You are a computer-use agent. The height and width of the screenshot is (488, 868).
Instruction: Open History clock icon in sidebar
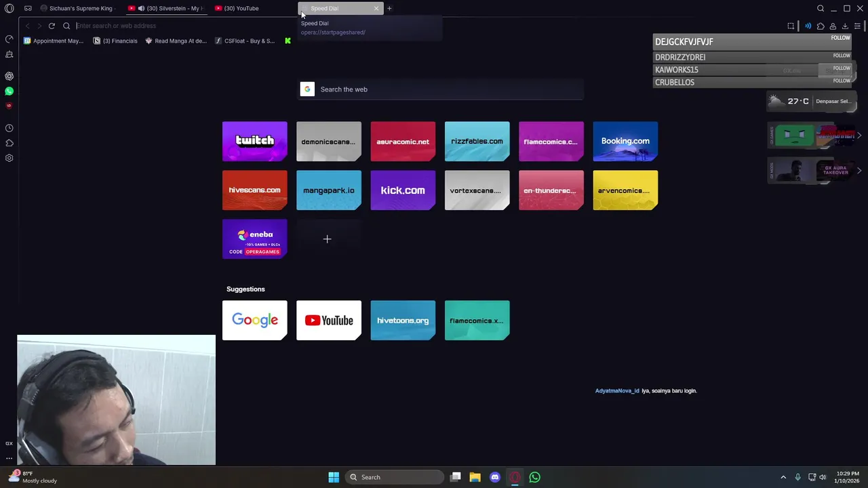pos(9,128)
